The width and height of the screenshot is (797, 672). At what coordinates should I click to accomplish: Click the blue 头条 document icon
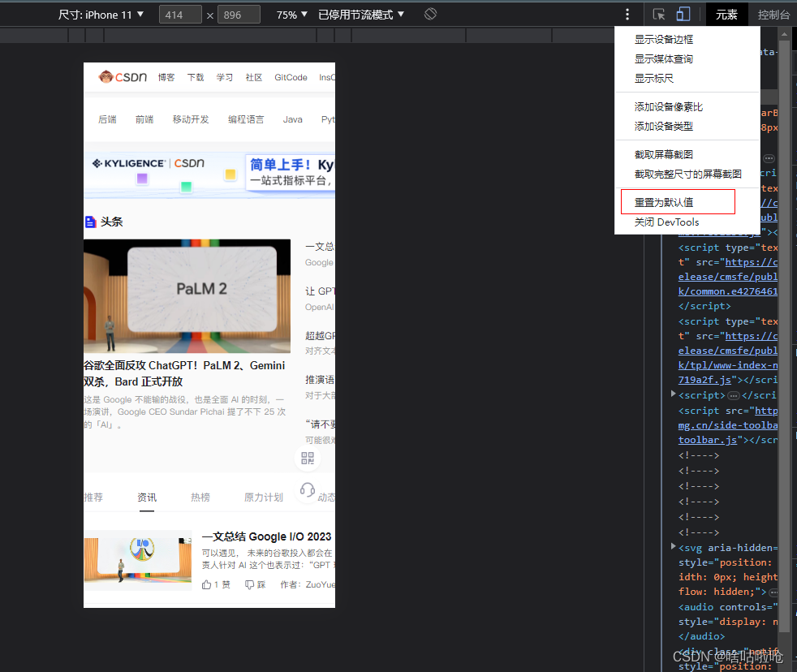click(x=90, y=222)
